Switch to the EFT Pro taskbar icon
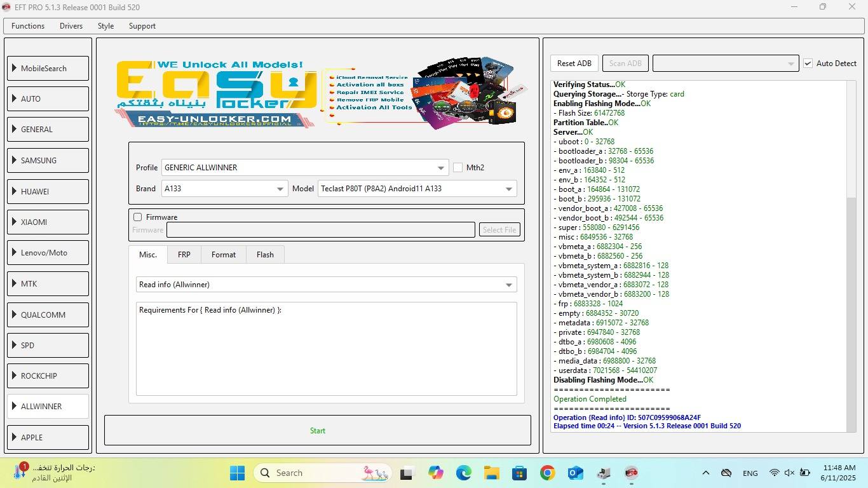868x488 pixels. (x=631, y=473)
